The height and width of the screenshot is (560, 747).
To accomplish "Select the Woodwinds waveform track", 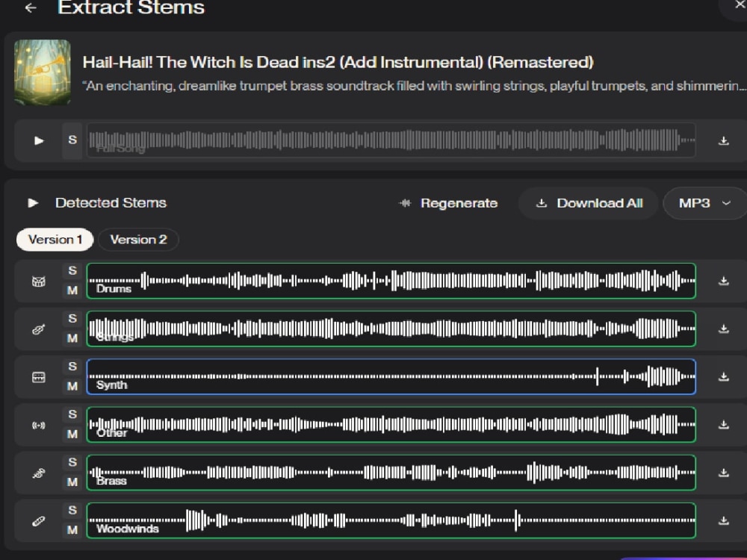I will (x=391, y=520).
